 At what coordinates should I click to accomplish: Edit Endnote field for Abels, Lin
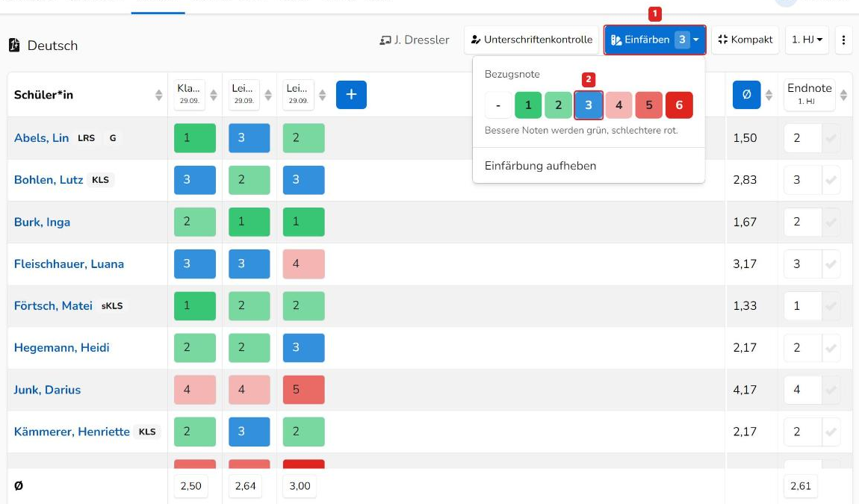click(802, 138)
